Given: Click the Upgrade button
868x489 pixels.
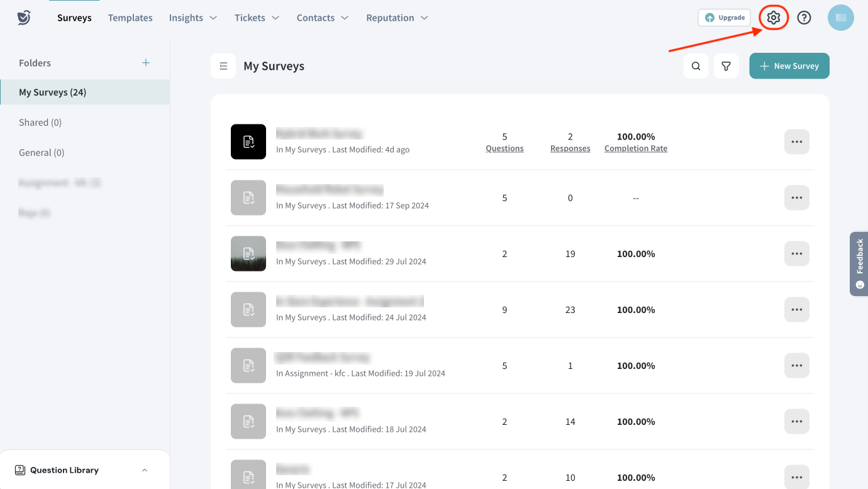Looking at the screenshot, I should 724,18.
